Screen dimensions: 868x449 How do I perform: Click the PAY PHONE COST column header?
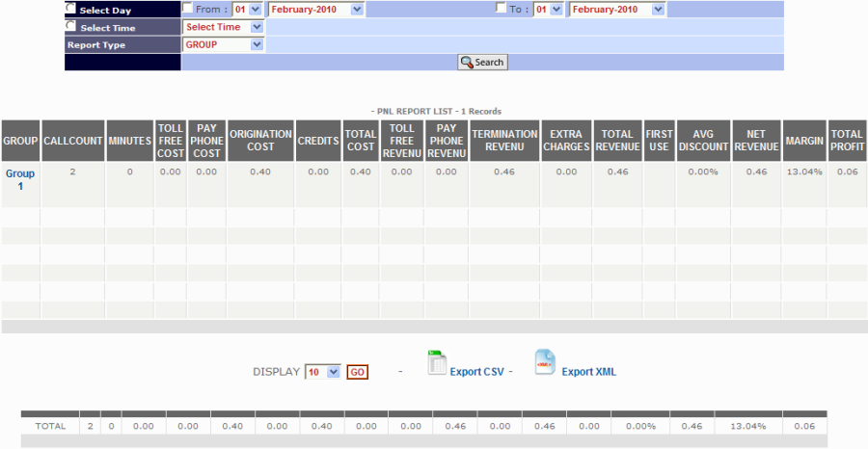[x=206, y=141]
